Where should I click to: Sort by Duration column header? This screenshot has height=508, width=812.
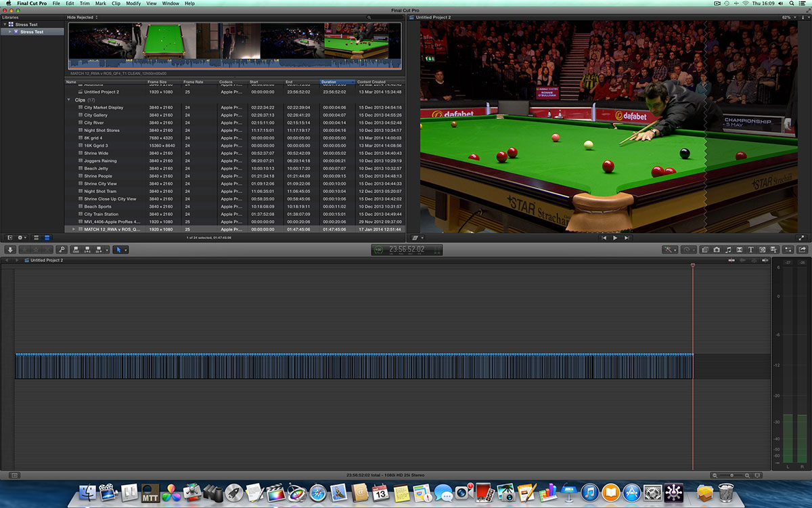pyautogui.click(x=338, y=82)
